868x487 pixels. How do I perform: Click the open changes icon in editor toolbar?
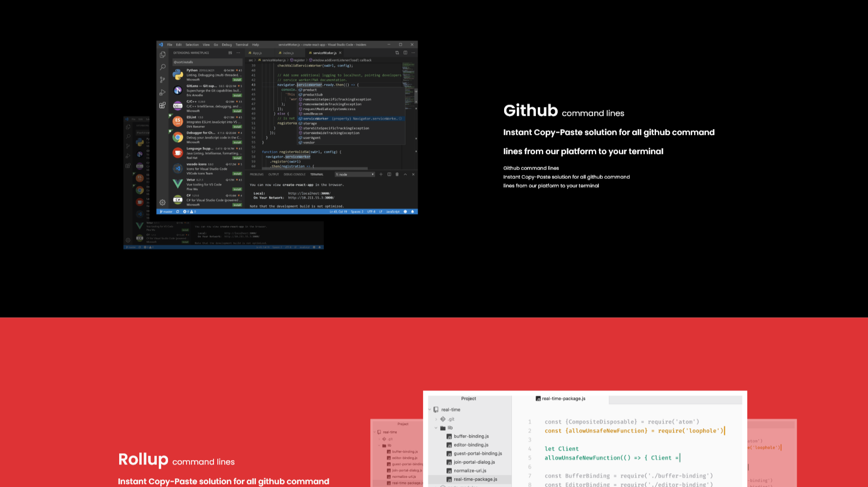[x=397, y=53]
